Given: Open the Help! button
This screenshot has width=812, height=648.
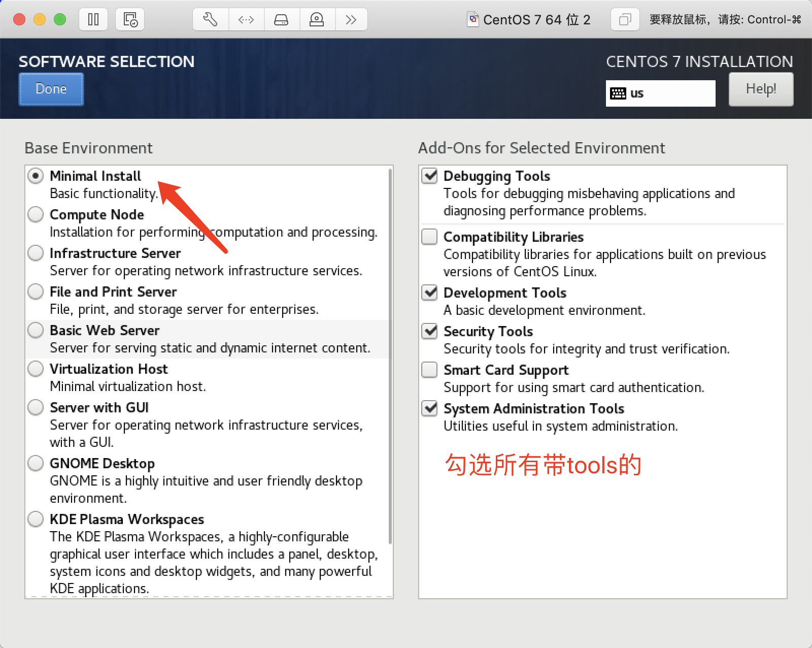Looking at the screenshot, I should click(x=761, y=89).
